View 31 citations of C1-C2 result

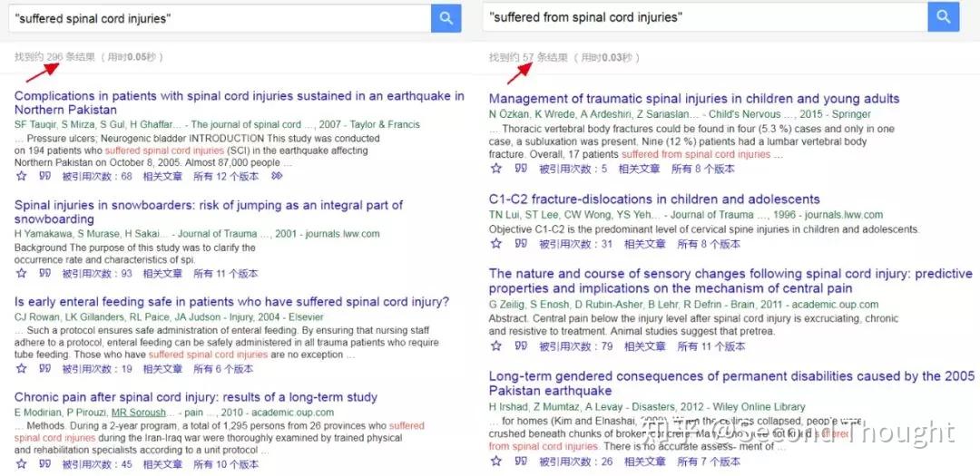tap(575, 244)
